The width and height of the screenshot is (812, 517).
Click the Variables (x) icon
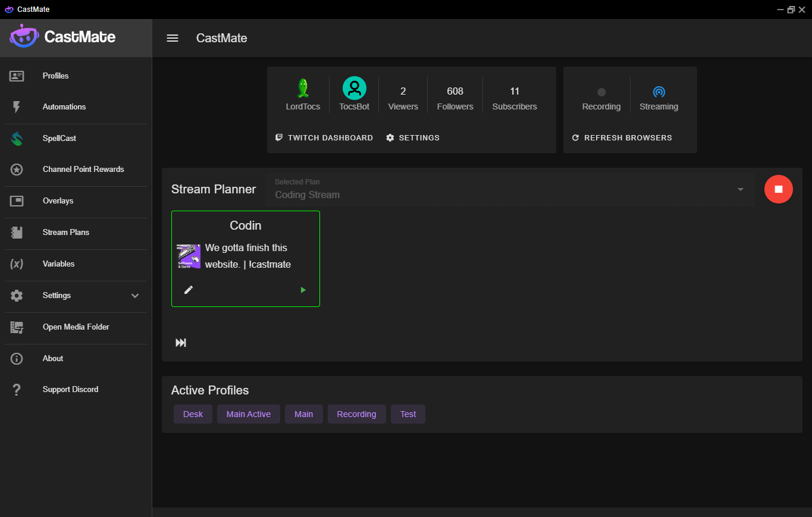click(x=17, y=264)
